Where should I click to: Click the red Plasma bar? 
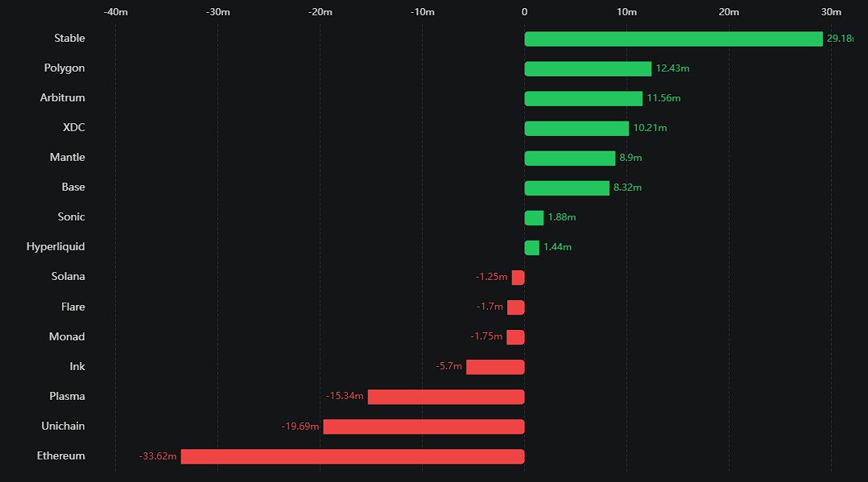click(446, 397)
